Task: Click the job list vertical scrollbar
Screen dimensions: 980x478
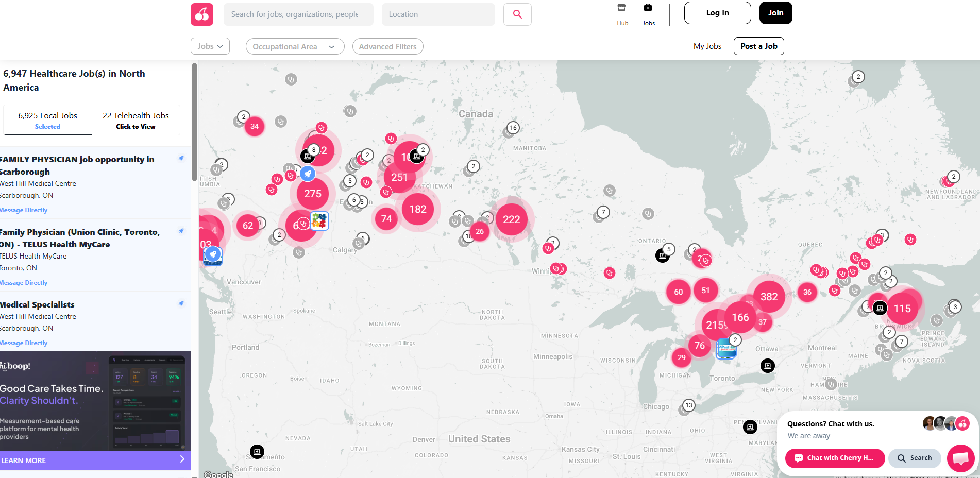Action: (x=194, y=118)
